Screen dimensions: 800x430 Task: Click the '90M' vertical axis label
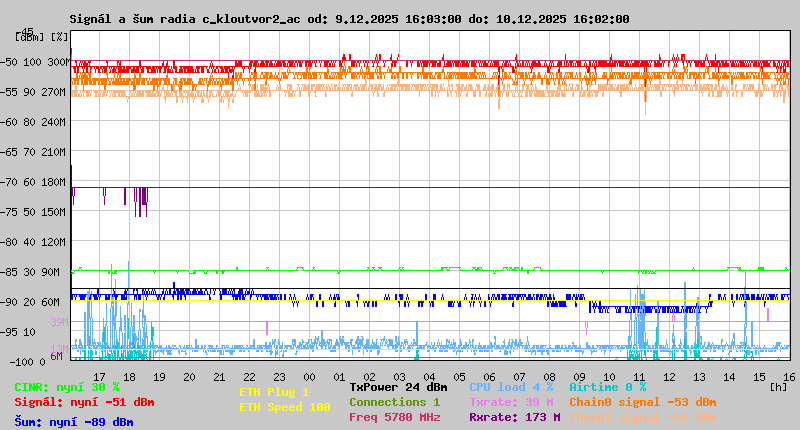(51, 272)
